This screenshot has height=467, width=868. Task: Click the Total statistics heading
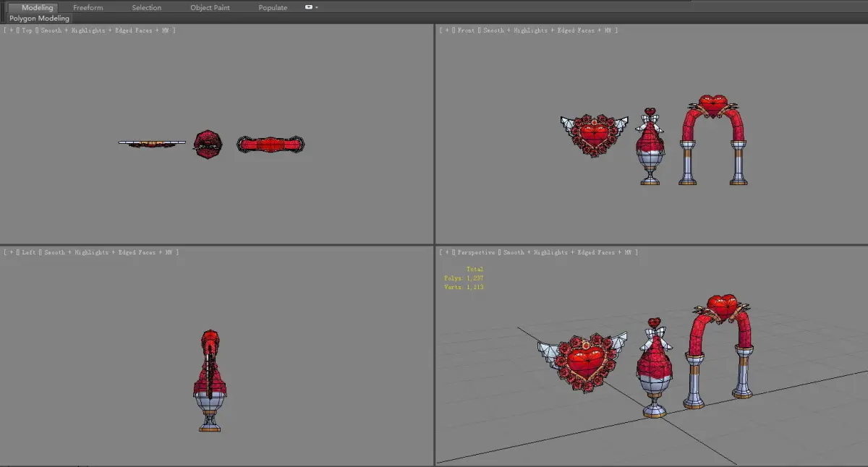(x=475, y=269)
